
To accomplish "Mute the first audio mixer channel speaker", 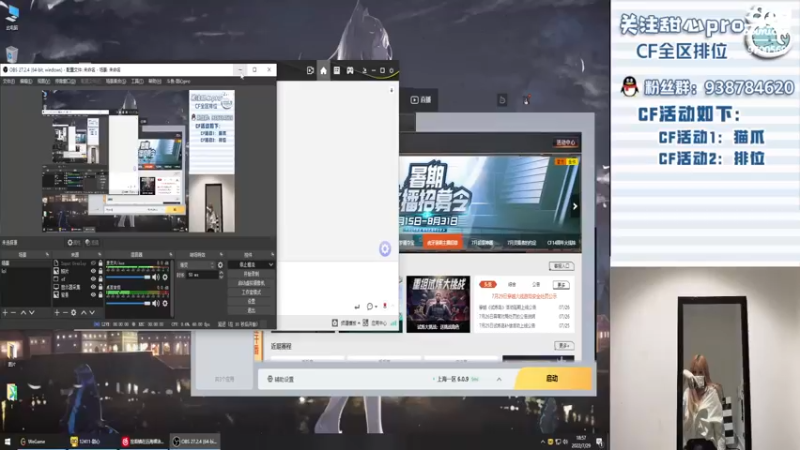I will pyautogui.click(x=156, y=277).
